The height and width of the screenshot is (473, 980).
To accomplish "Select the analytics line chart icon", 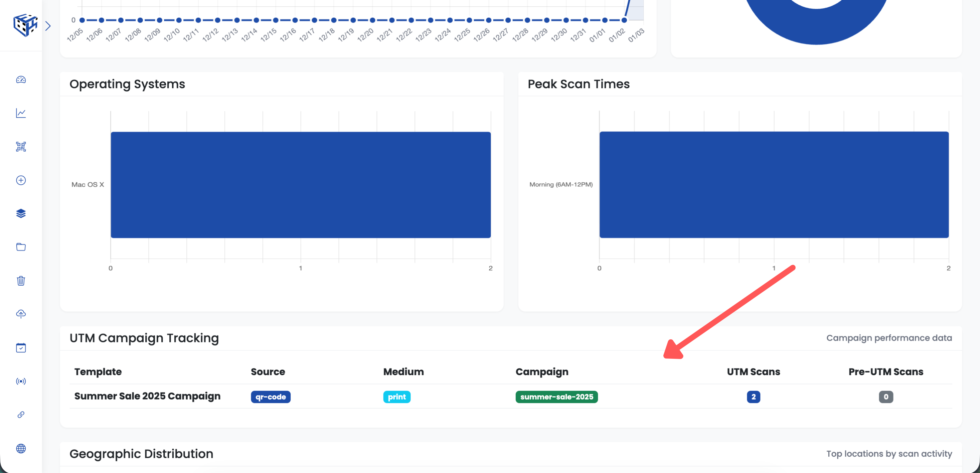I will tap(21, 113).
